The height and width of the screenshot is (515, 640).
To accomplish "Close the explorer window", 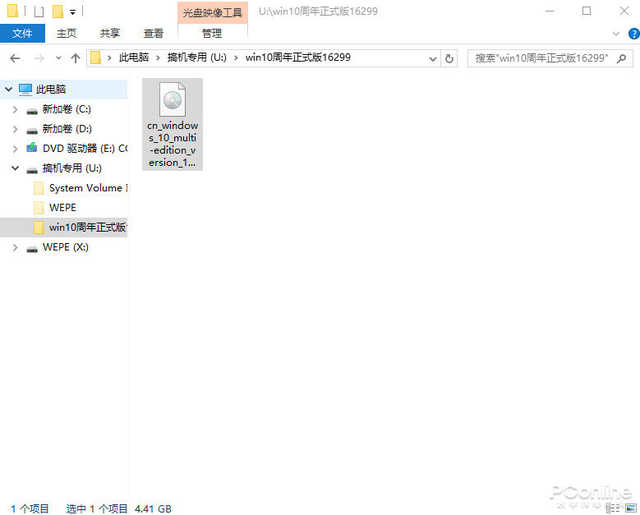I will pos(624,11).
